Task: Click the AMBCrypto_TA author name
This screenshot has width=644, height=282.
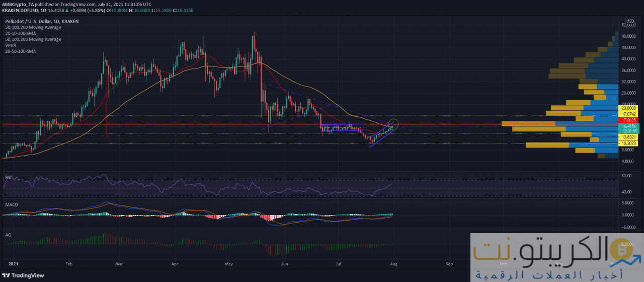Action: pos(20,3)
